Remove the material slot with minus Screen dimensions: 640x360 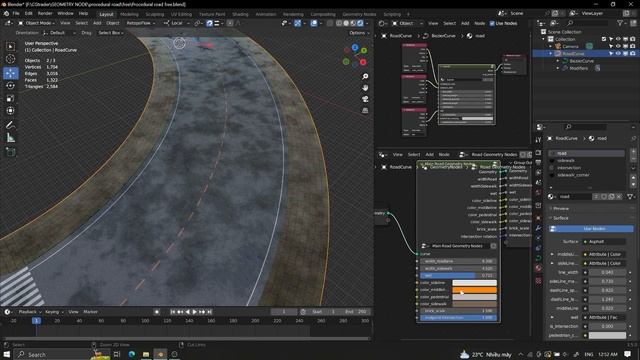(633, 159)
